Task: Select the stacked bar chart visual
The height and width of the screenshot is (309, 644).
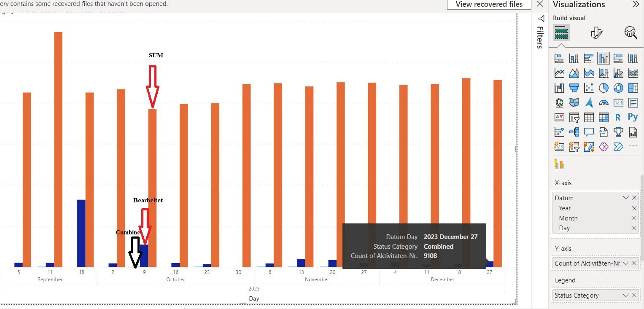Action: click(x=559, y=58)
